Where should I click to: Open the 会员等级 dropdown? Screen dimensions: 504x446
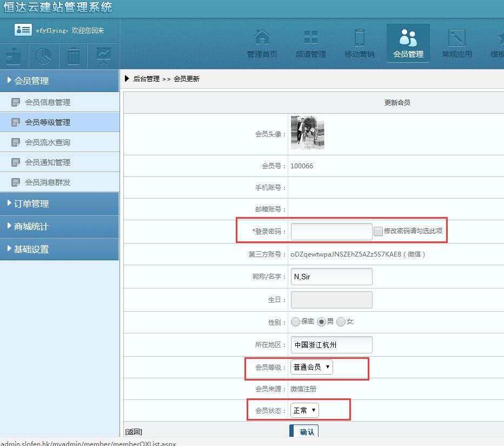tap(311, 367)
